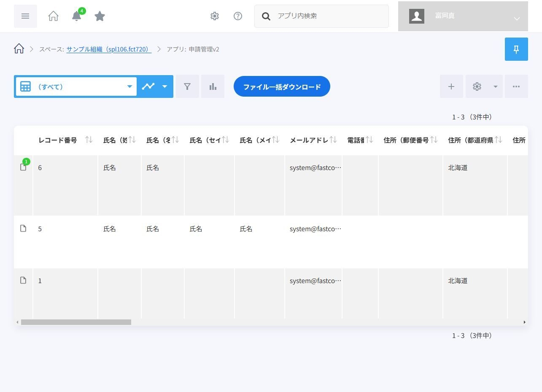Open the サンプル組織 space link
The image size is (542, 392).
coord(109,49)
